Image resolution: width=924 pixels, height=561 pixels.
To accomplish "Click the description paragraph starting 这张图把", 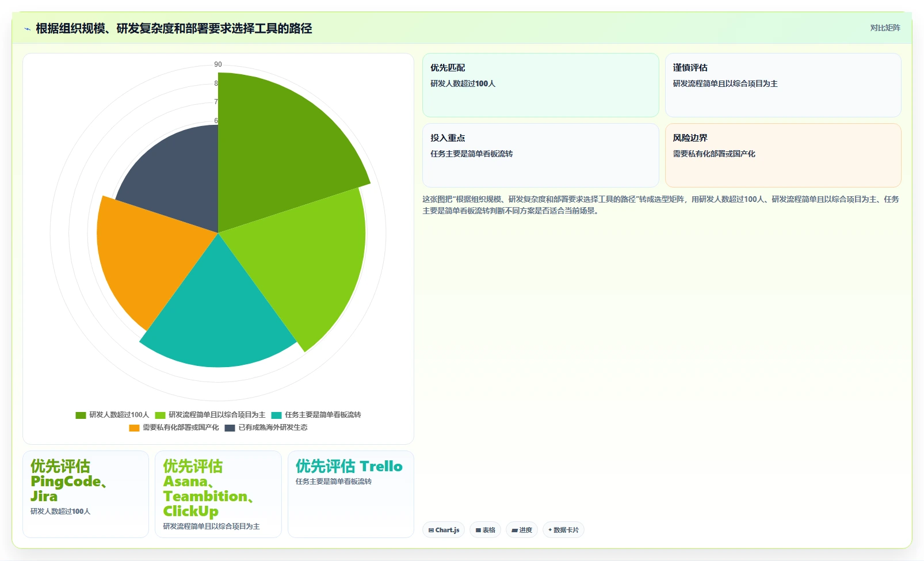I will tap(661, 205).
